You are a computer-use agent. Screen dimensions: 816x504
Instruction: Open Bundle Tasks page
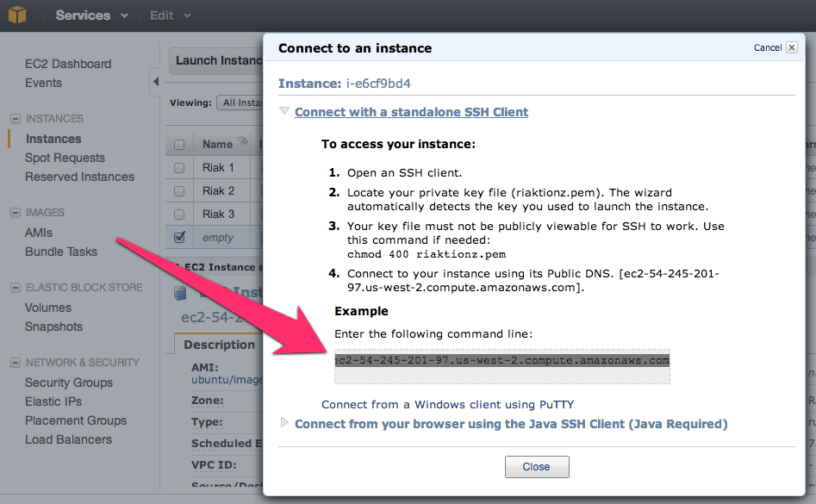[x=61, y=252]
